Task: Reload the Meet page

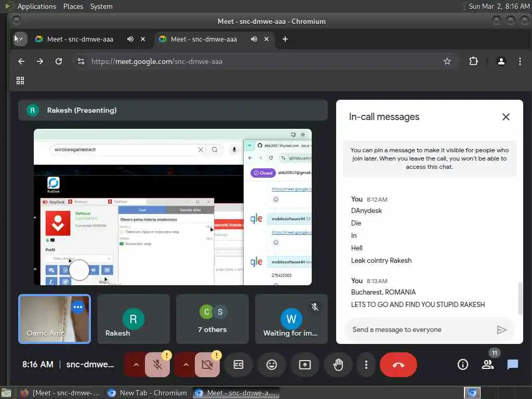Action: [x=59, y=61]
